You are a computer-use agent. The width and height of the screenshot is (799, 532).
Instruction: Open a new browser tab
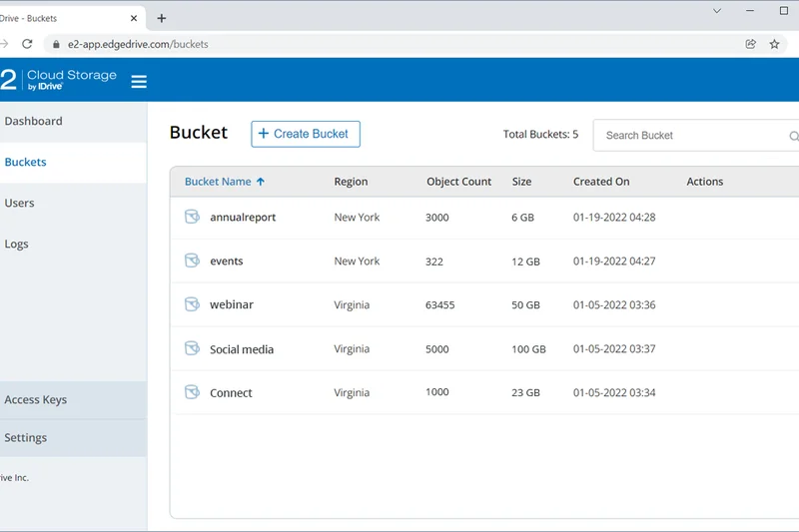click(162, 18)
